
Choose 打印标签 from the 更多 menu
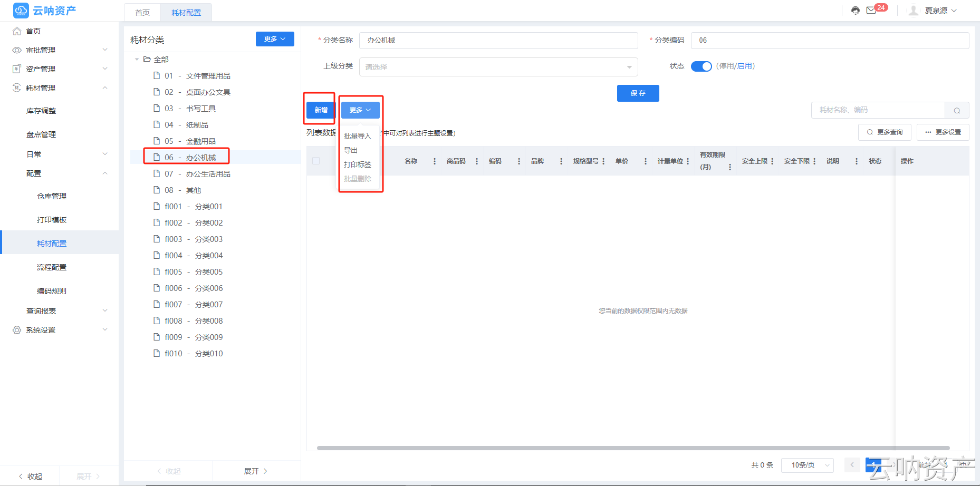pos(358,164)
